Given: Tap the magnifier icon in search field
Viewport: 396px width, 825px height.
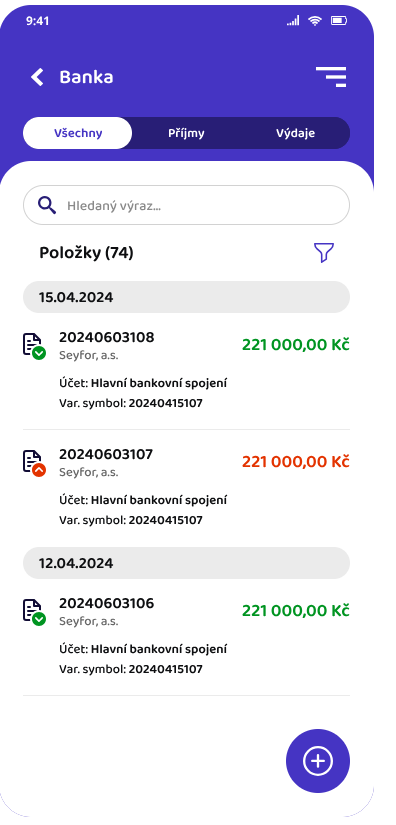Looking at the screenshot, I should pyautogui.click(x=47, y=205).
